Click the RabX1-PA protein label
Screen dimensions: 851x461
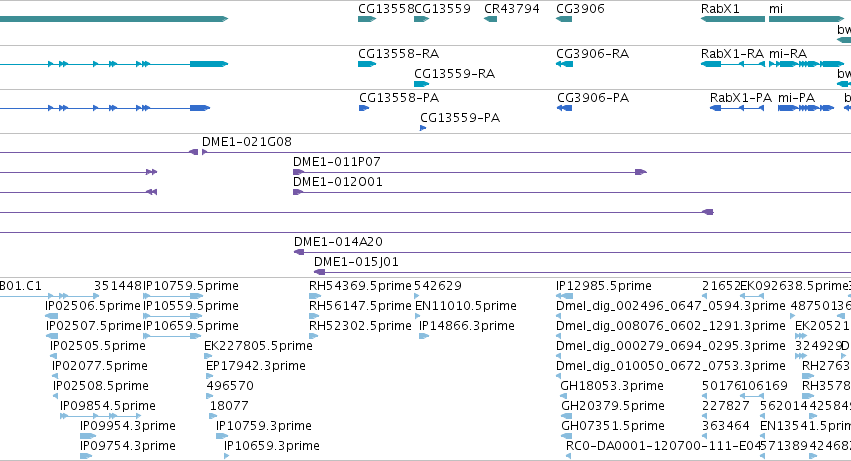coord(741,98)
